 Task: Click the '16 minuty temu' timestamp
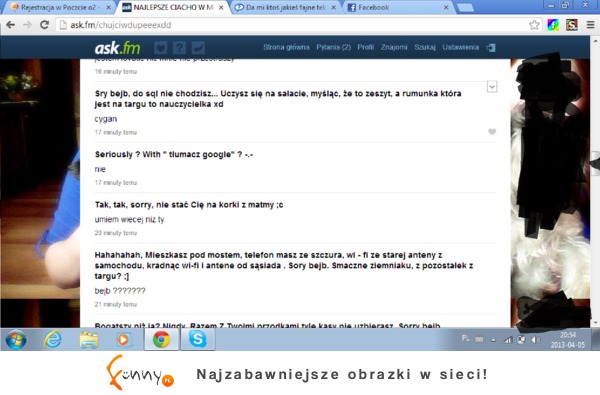[116, 72]
